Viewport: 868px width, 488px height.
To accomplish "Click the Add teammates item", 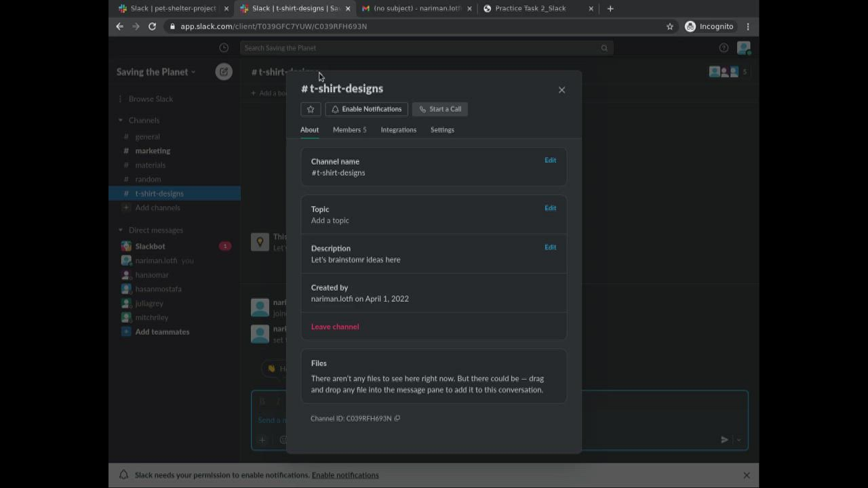I will point(174,332).
